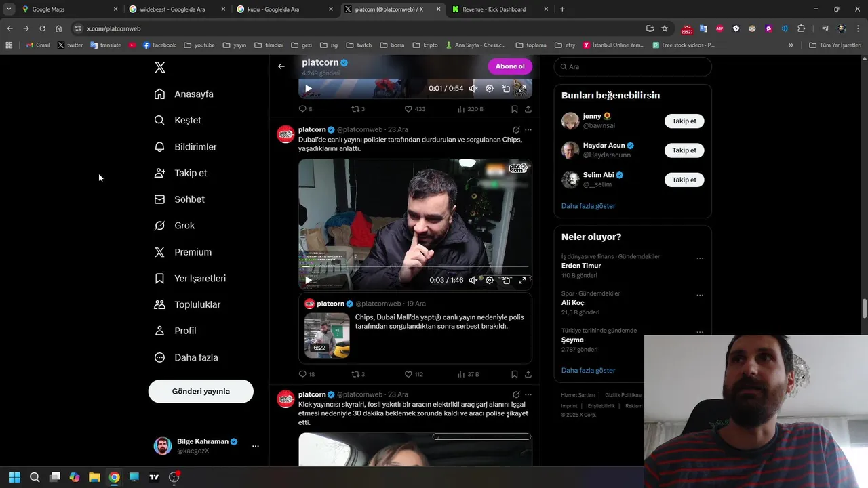
Task: Reply to post with 18 comments
Action: (307, 374)
